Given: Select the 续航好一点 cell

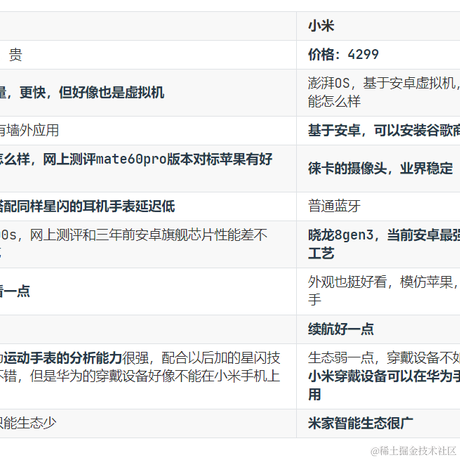Looking at the screenshot, I should [378, 329].
